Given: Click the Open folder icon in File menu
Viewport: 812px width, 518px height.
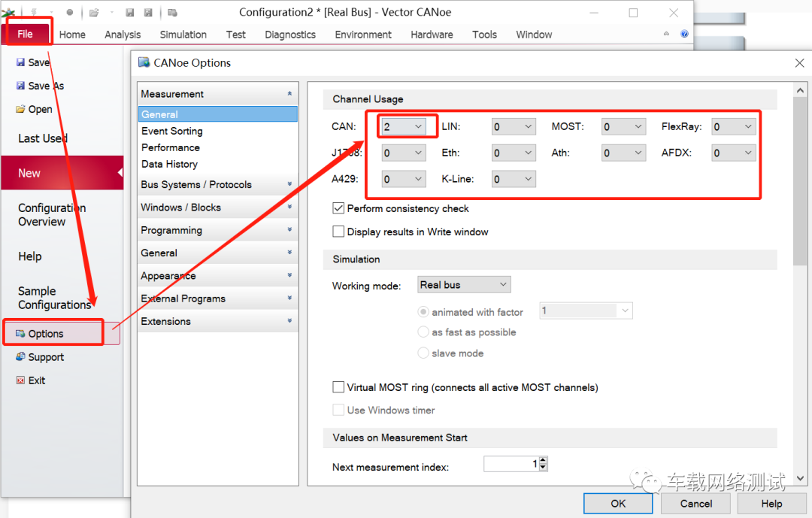Looking at the screenshot, I should click(x=21, y=109).
